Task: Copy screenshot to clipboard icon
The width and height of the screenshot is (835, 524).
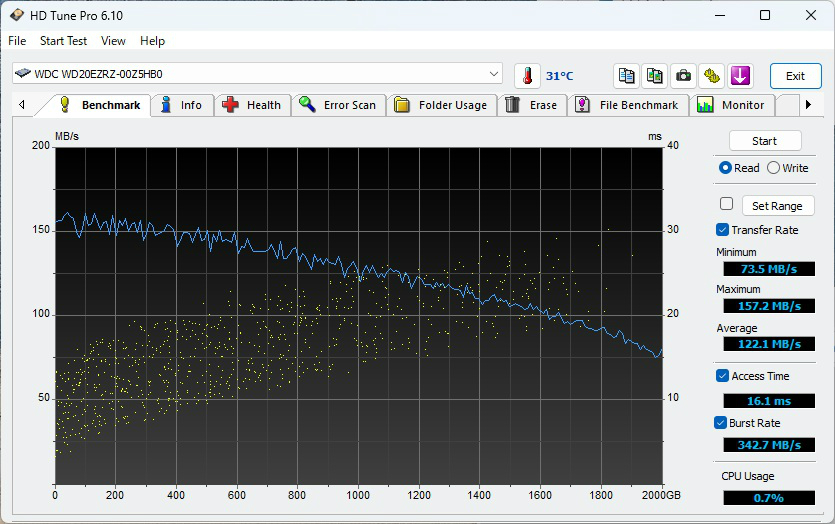Action: (655, 76)
